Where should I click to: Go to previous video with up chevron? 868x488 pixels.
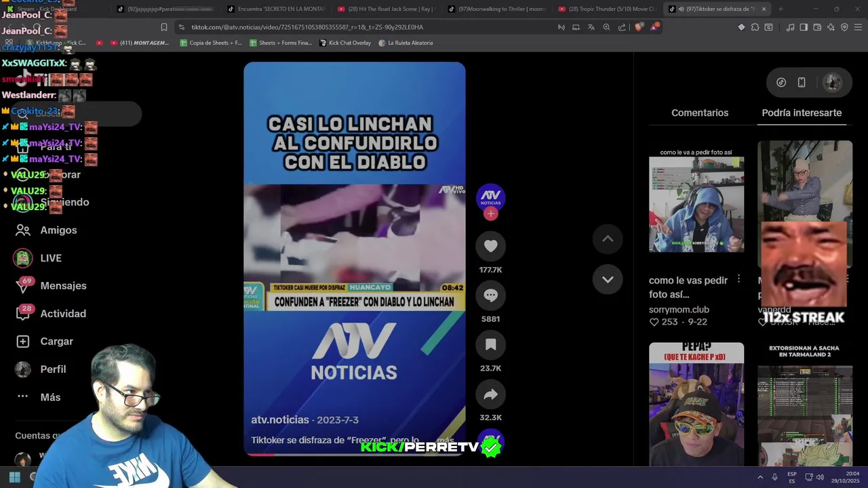tap(608, 239)
